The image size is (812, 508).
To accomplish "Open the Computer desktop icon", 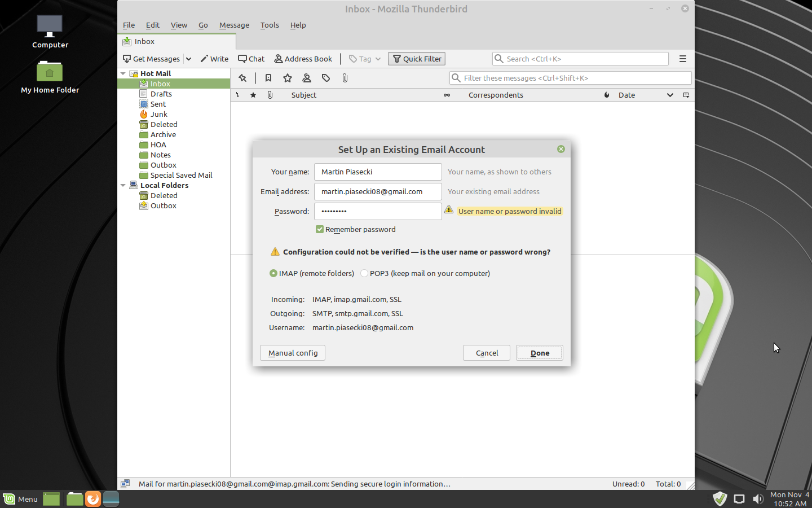I will coord(50,32).
